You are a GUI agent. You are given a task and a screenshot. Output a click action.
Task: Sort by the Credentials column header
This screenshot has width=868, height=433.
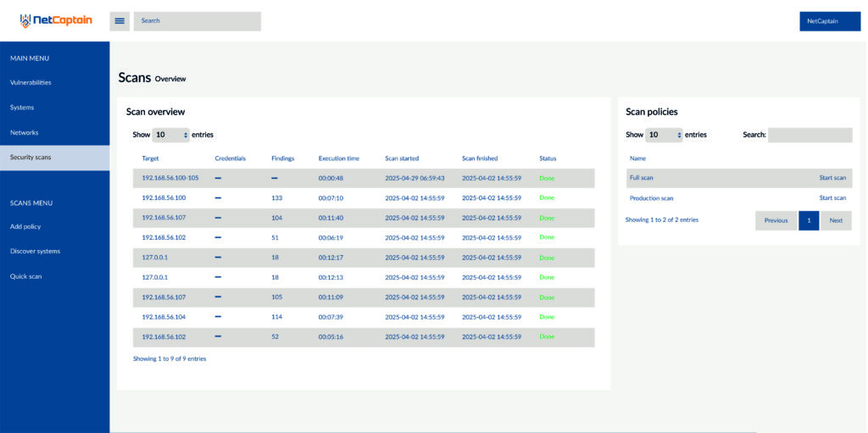231,158
